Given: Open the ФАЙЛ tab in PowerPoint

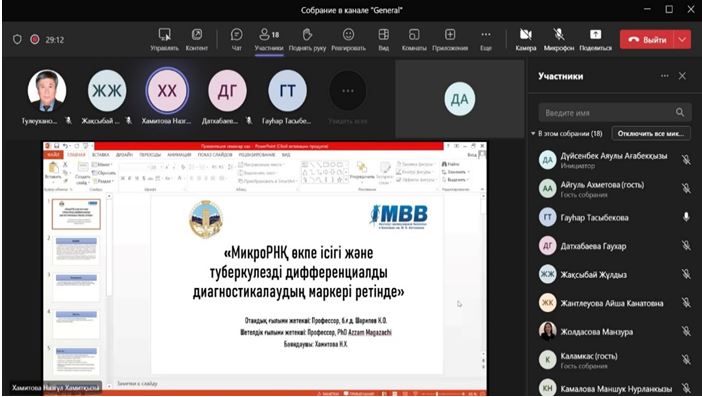Looking at the screenshot, I should point(53,154).
